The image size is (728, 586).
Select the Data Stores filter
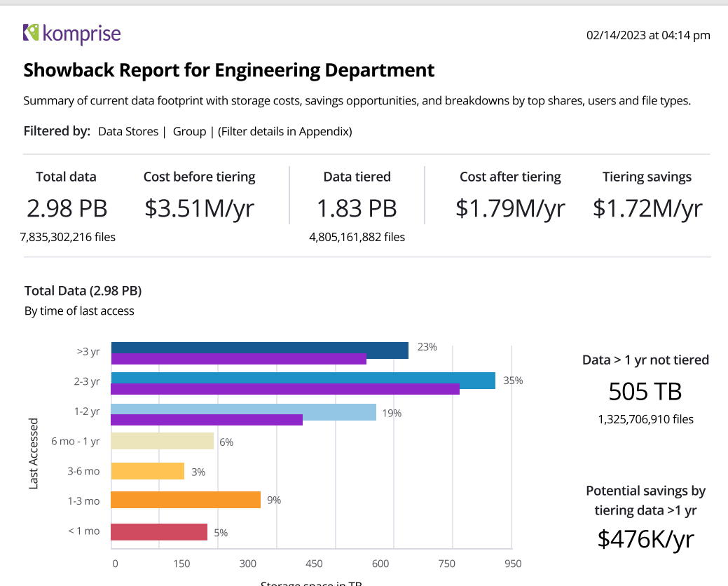pos(128,131)
